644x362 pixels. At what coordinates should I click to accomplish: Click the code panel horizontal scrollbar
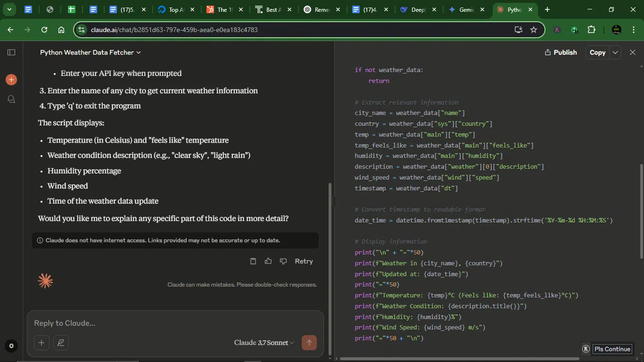tap(459, 359)
